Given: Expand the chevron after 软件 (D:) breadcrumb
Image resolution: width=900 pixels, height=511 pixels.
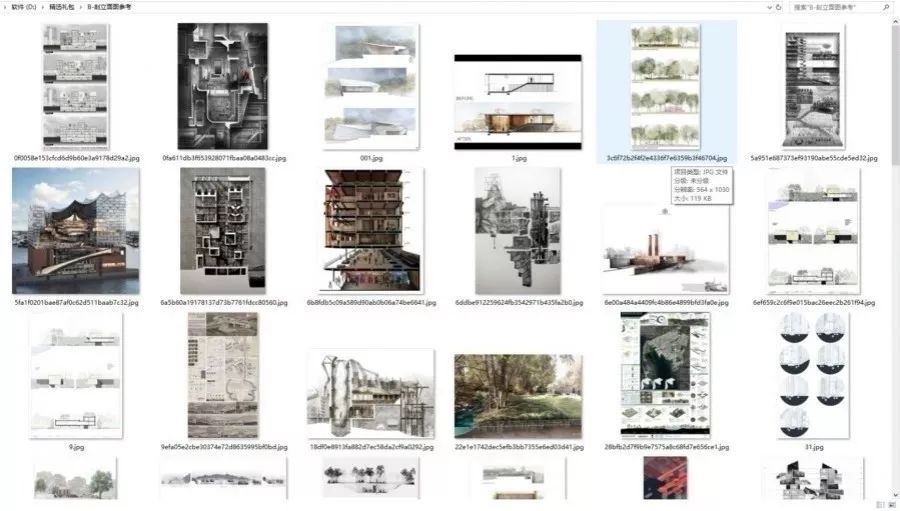Looking at the screenshot, I should pyautogui.click(x=42, y=7).
